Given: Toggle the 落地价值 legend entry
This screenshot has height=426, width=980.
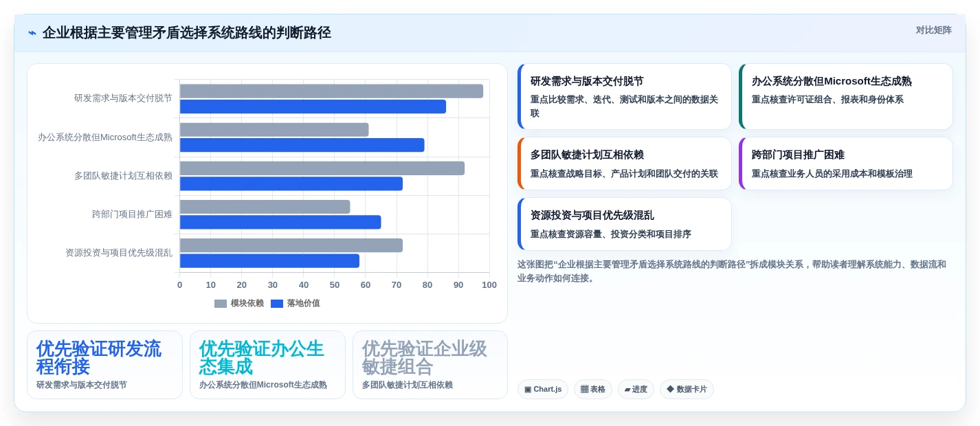Looking at the screenshot, I should tap(296, 303).
